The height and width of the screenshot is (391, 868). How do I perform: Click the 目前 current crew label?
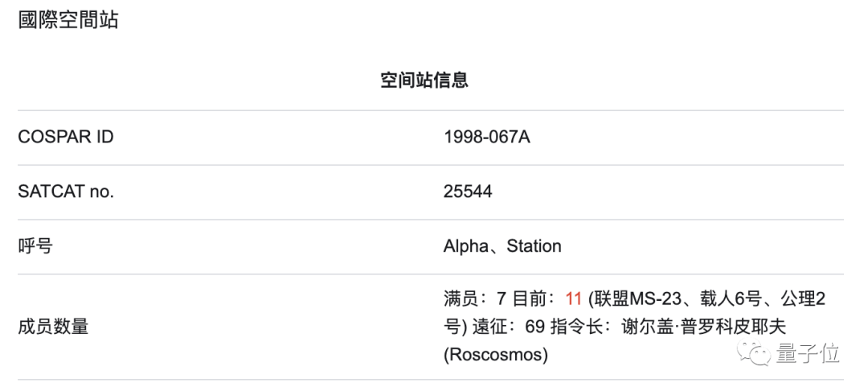click(529, 299)
